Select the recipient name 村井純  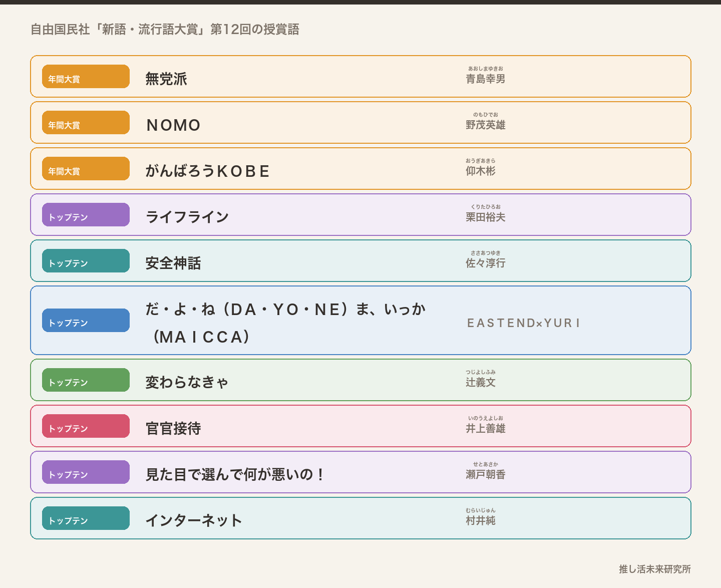click(x=481, y=520)
